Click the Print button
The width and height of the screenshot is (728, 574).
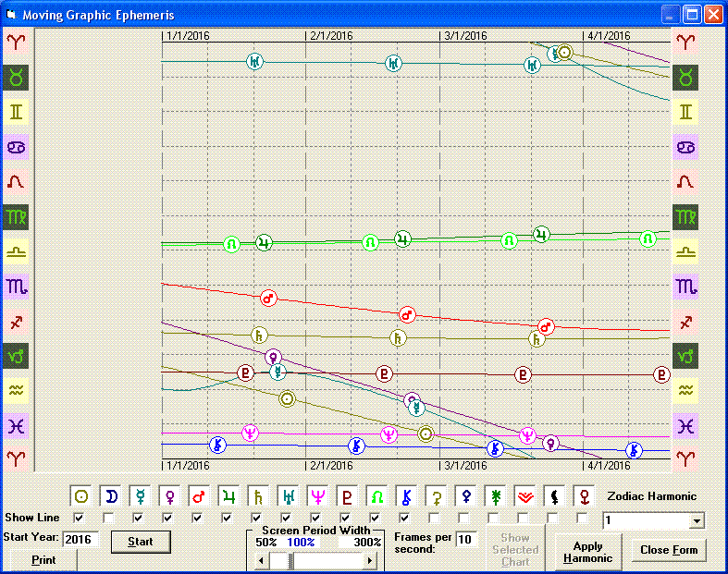pyautogui.click(x=43, y=560)
